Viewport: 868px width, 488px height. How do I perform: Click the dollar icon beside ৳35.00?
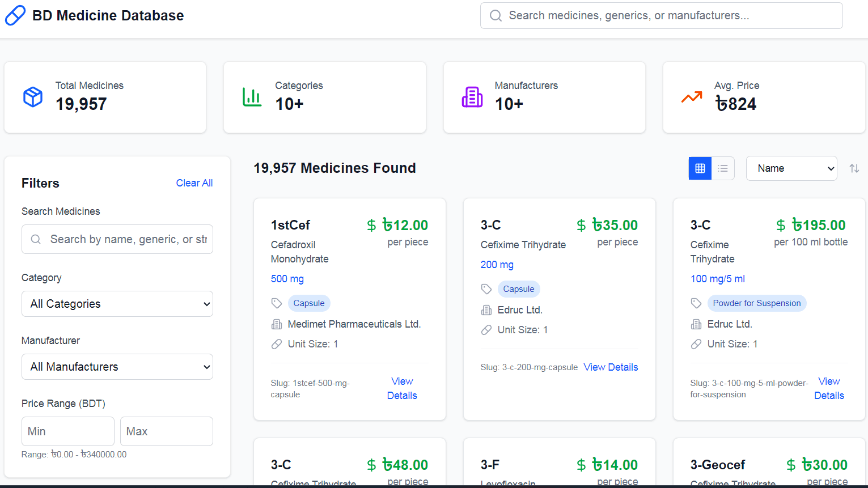pos(581,226)
